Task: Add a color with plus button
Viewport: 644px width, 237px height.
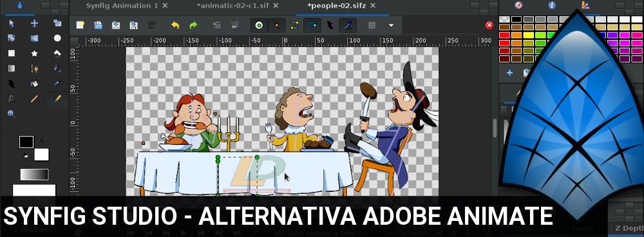Action: (x=509, y=73)
